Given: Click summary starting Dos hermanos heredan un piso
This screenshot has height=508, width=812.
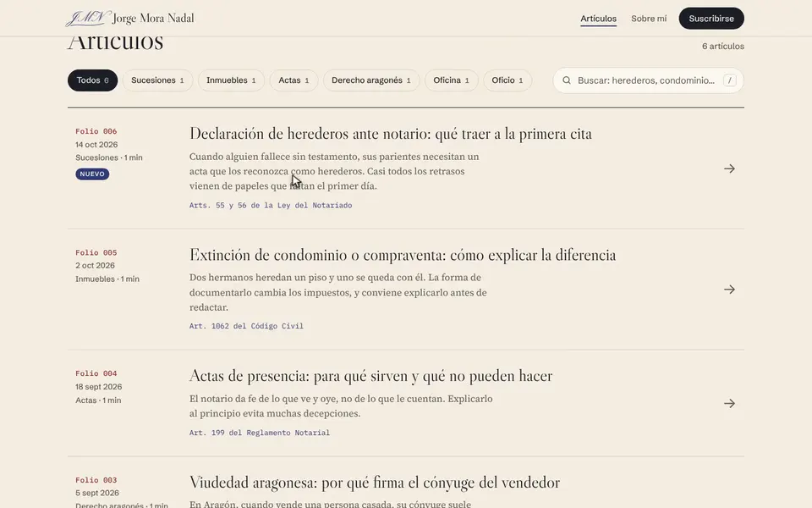Looking at the screenshot, I should pyautogui.click(x=337, y=292).
